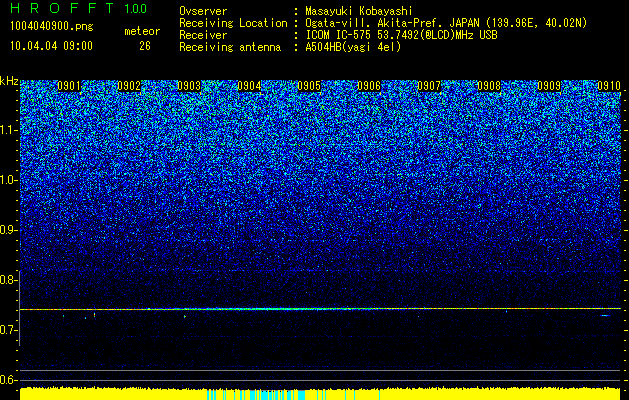
Task: Click the 0.9 frequency axis label
Action: [8, 230]
